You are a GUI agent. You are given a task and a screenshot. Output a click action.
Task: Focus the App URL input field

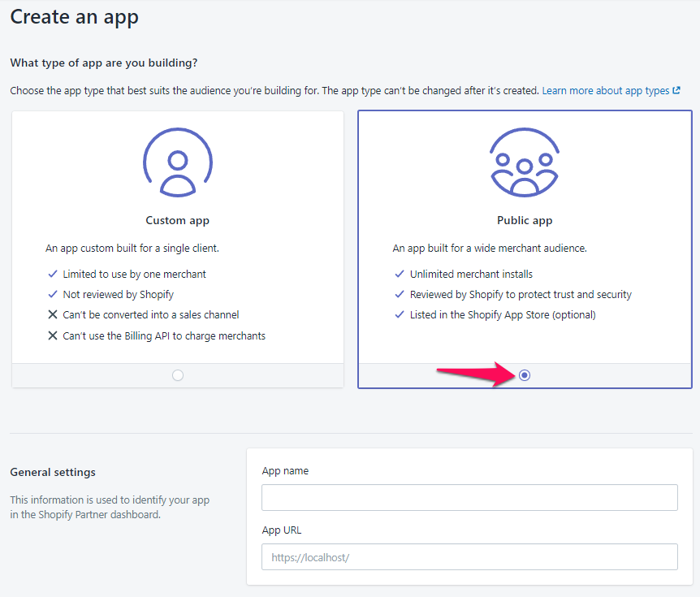click(x=469, y=557)
